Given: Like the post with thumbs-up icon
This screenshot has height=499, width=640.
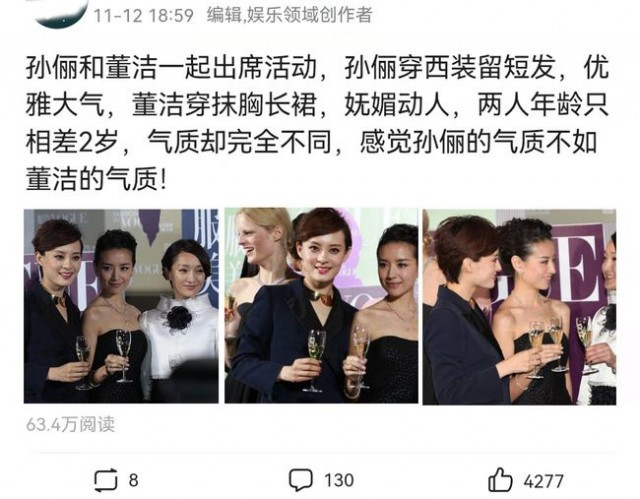Looking at the screenshot, I should point(500,479).
